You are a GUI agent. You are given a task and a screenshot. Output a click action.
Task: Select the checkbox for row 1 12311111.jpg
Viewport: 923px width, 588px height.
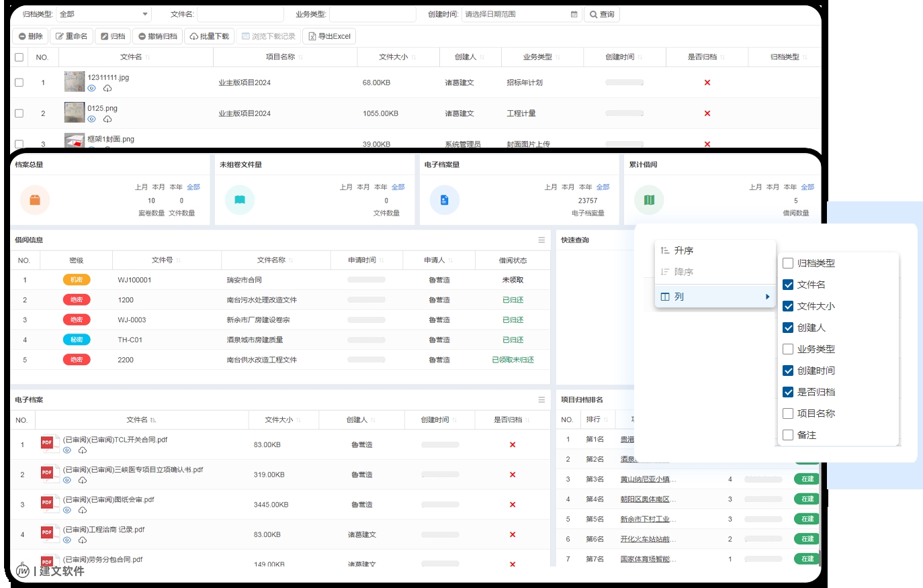(x=19, y=83)
